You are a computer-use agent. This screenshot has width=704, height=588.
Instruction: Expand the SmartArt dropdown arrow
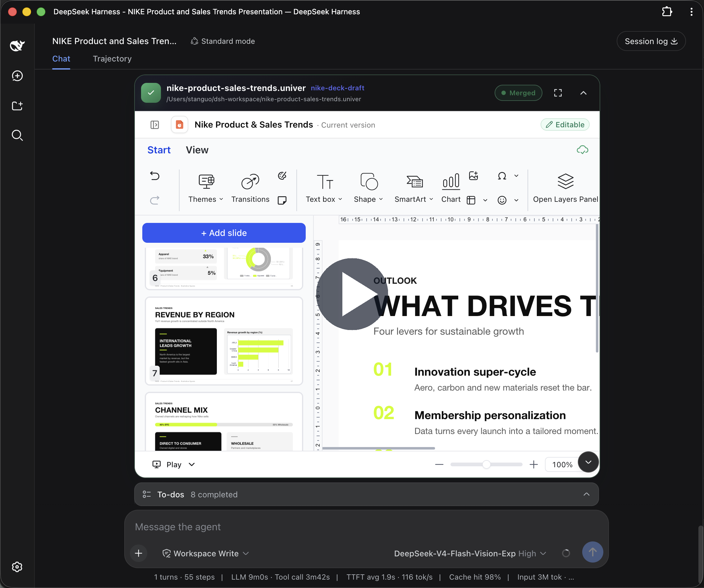pyautogui.click(x=431, y=199)
